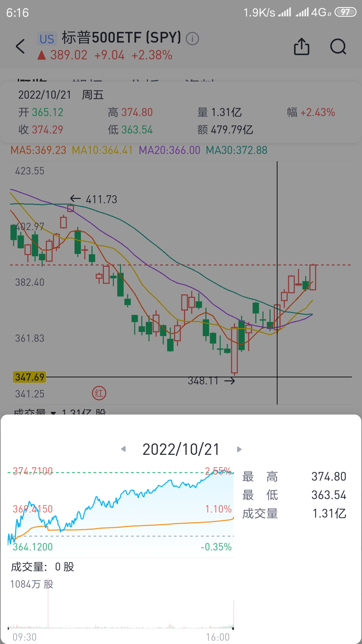
Task: Tap the 1.10% intraday scale label
Action: click(x=218, y=509)
